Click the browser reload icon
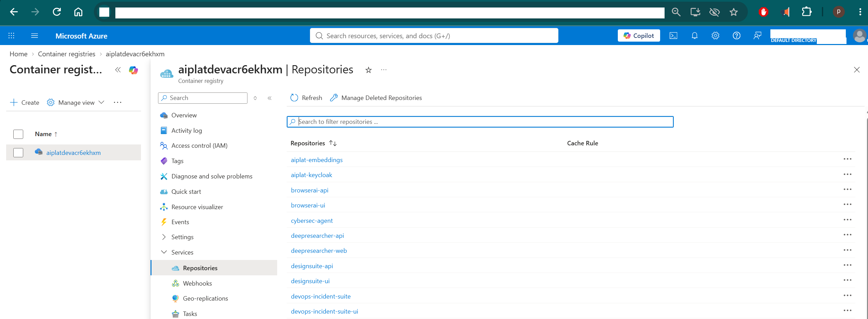 [x=57, y=12]
